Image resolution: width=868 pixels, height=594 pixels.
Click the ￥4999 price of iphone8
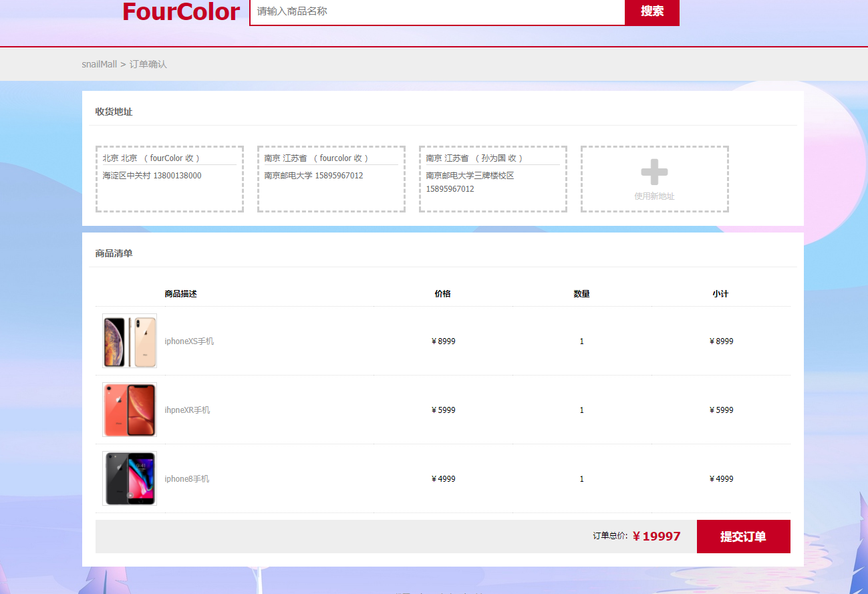[443, 479]
